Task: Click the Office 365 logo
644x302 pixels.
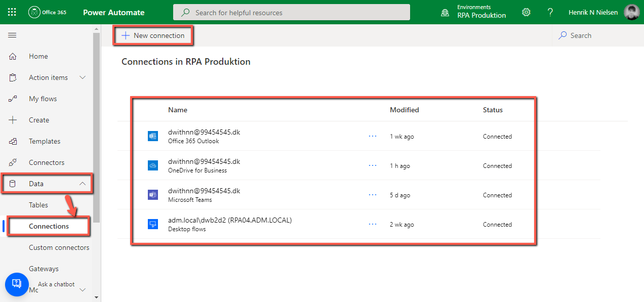Action: tap(47, 12)
